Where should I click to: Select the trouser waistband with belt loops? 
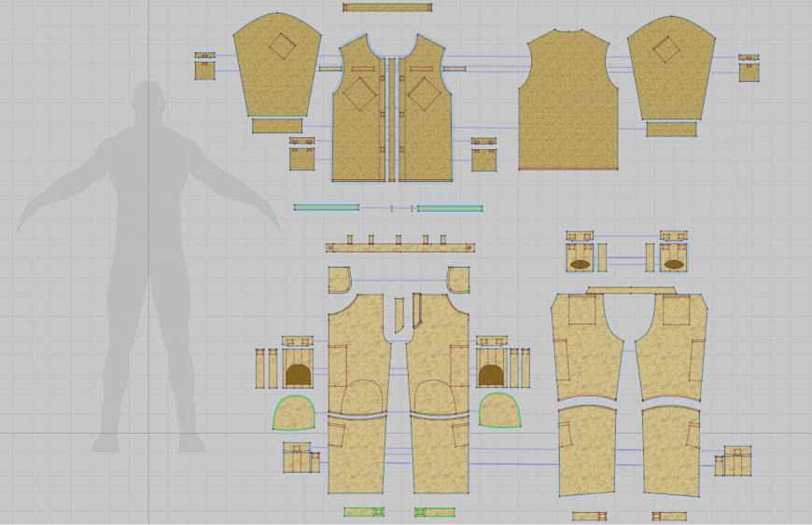tap(400, 248)
